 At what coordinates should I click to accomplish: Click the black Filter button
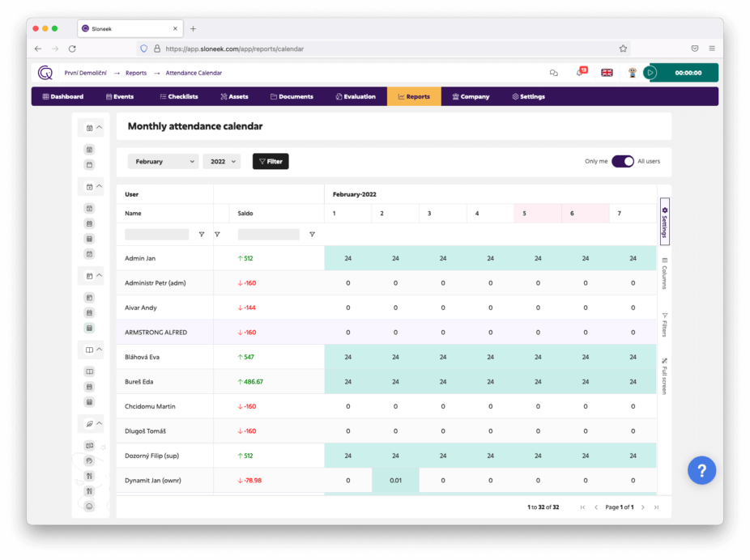[271, 162]
